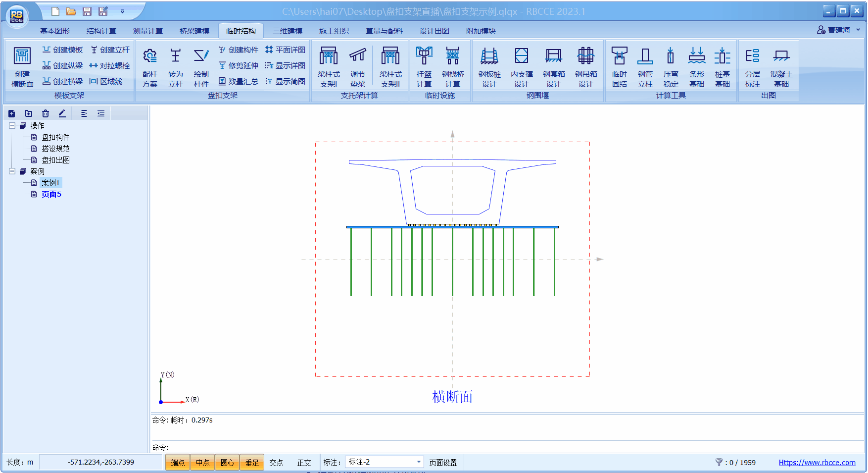Click the 页面设置 button
Screen dimensions: 868x473
443,463
